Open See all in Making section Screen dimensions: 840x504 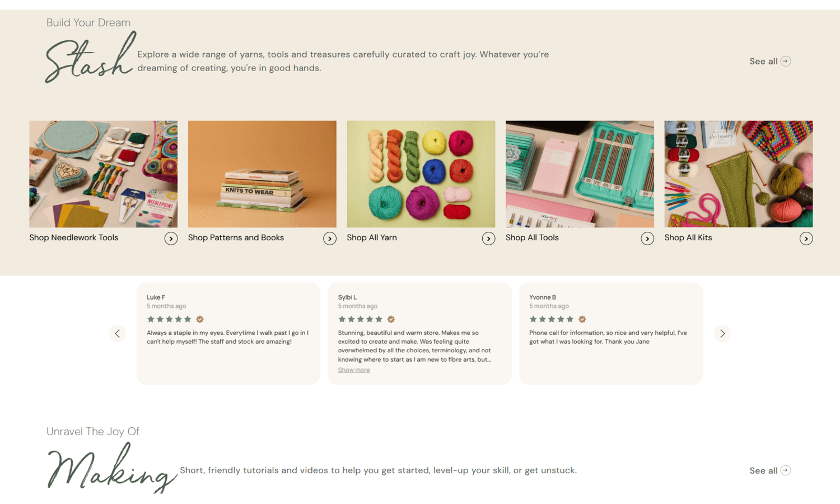point(770,470)
